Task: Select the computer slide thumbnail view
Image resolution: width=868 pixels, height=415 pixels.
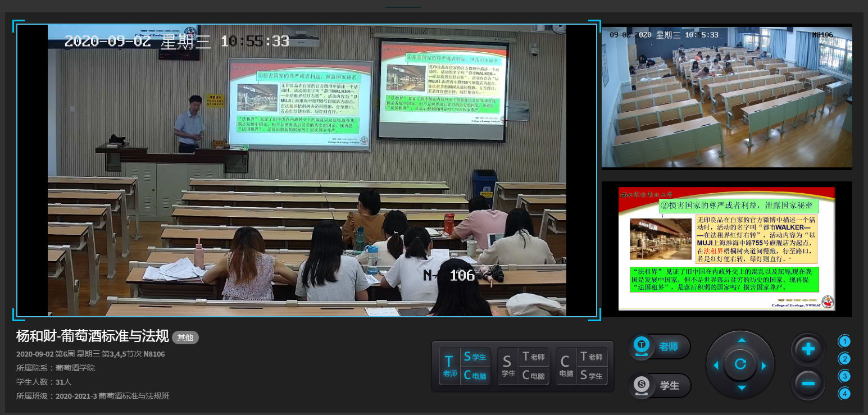Action: point(726,249)
